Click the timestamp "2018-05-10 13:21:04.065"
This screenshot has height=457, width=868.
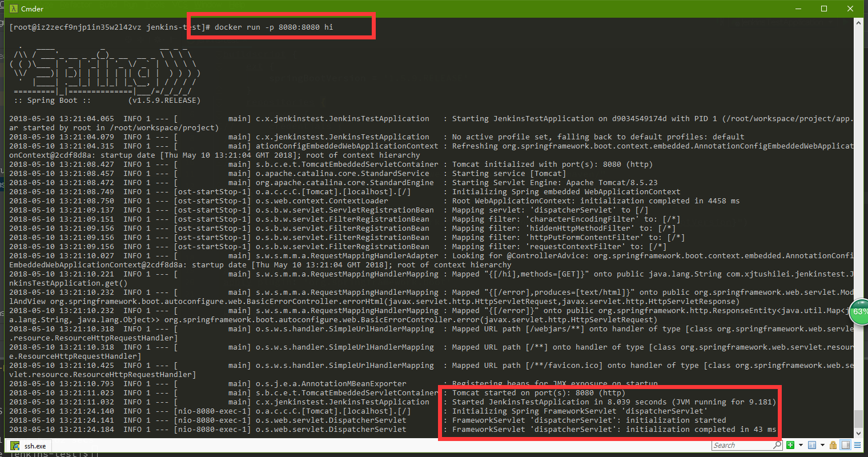62,118
